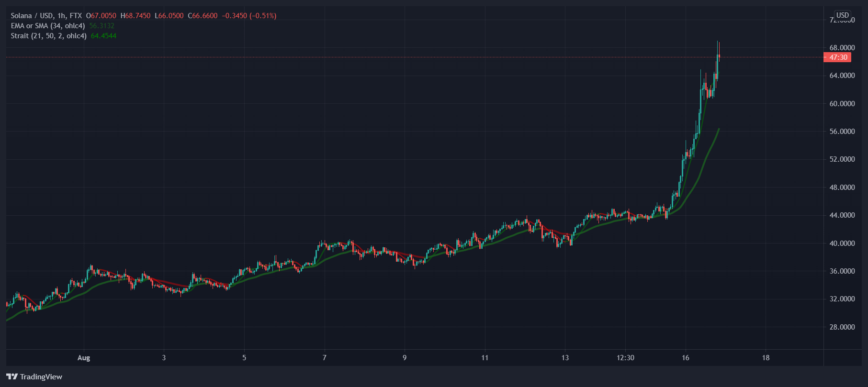This screenshot has height=387, width=868.
Task: Select the Strait indicator legend
Action: (x=49, y=36)
